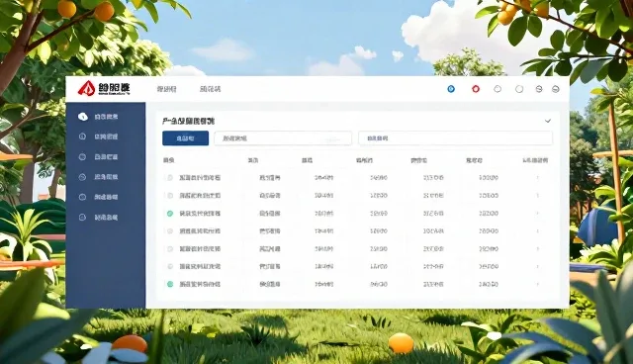Click the last icon on the header's right
This screenshot has width=633, height=364.
coord(556,89)
